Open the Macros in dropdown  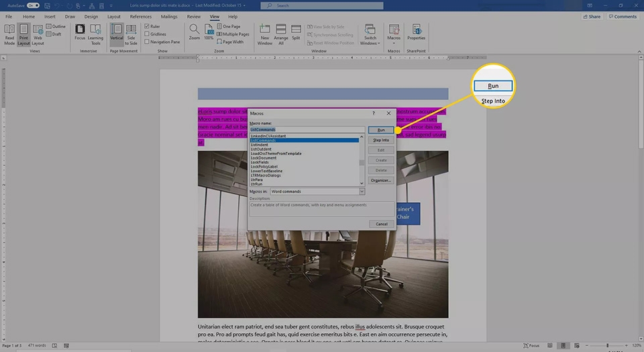click(362, 191)
